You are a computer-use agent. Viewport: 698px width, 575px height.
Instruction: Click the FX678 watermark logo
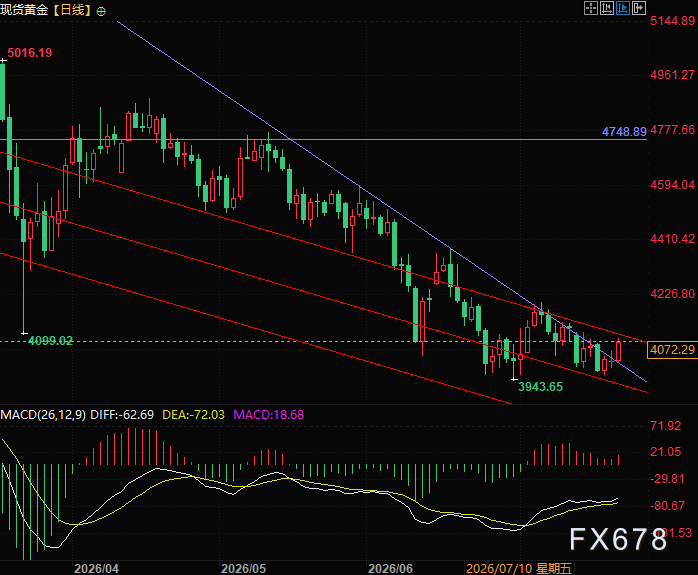click(x=619, y=539)
